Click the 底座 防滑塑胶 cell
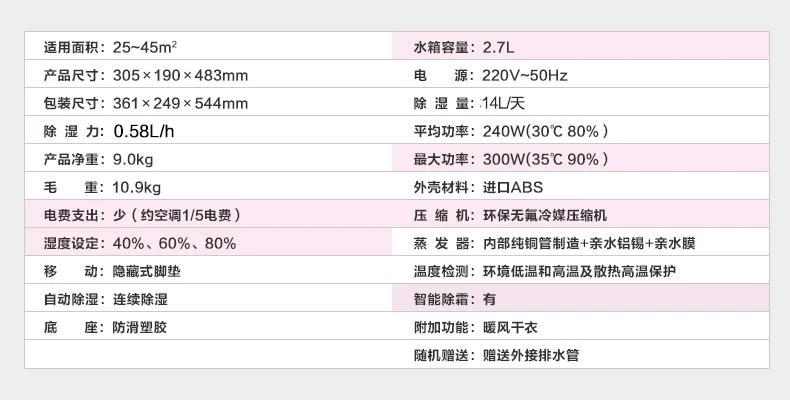 click(x=208, y=325)
